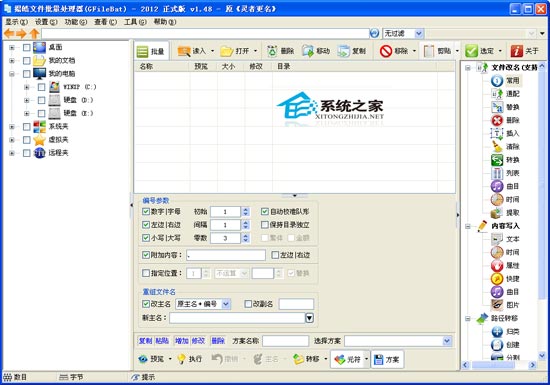Toggle the 附加内容 checkbox
The height and width of the screenshot is (385, 550).
coord(146,255)
